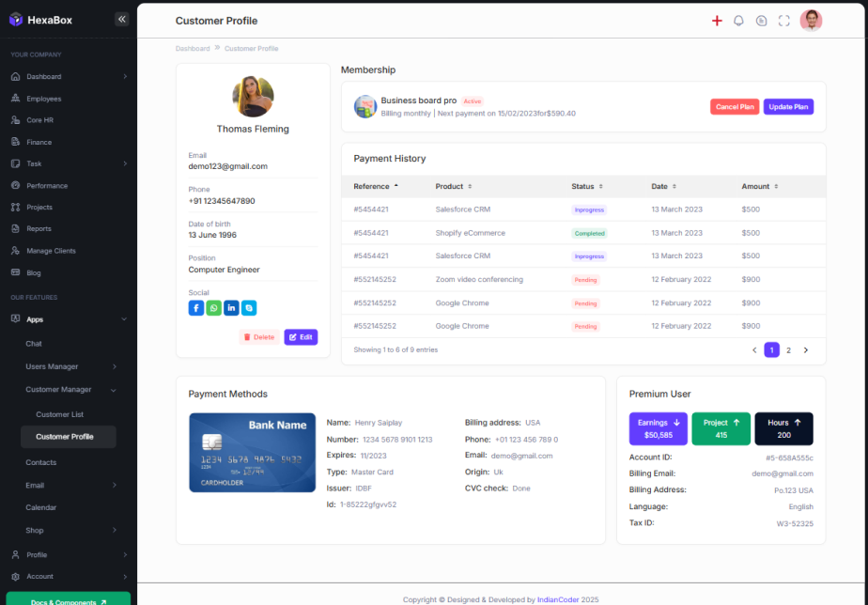Open the Facebook social link

tap(195, 308)
